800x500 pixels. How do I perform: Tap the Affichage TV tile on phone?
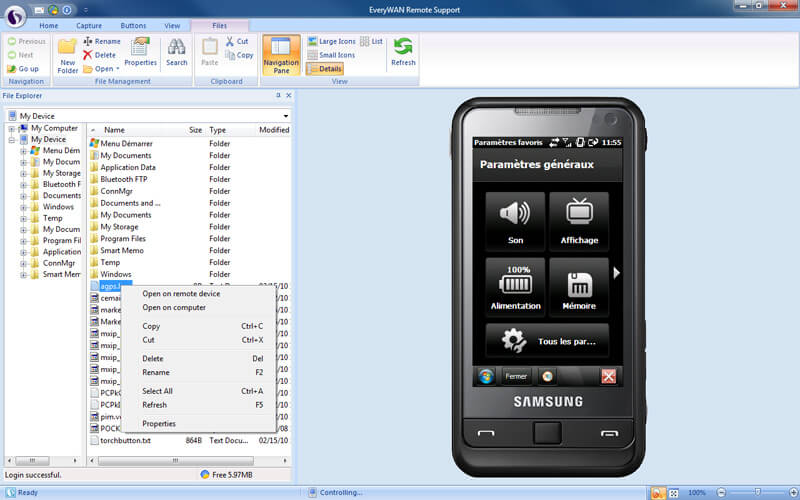[x=579, y=221]
